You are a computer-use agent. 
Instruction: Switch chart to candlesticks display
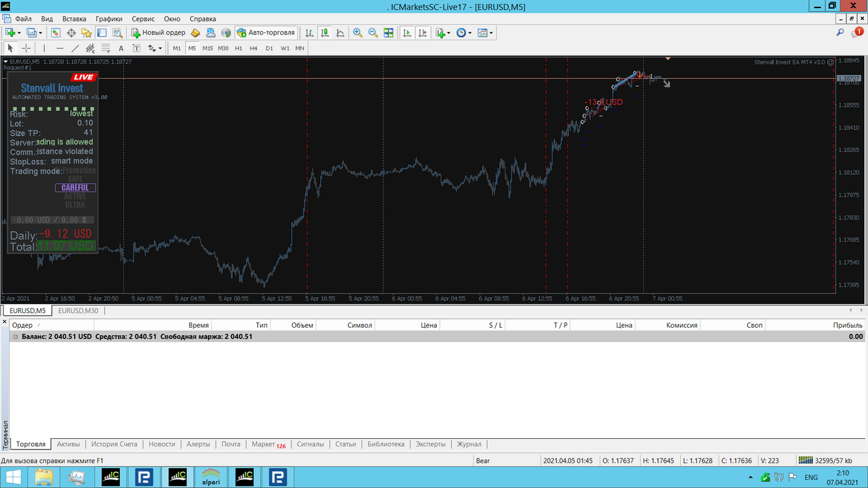coord(325,32)
